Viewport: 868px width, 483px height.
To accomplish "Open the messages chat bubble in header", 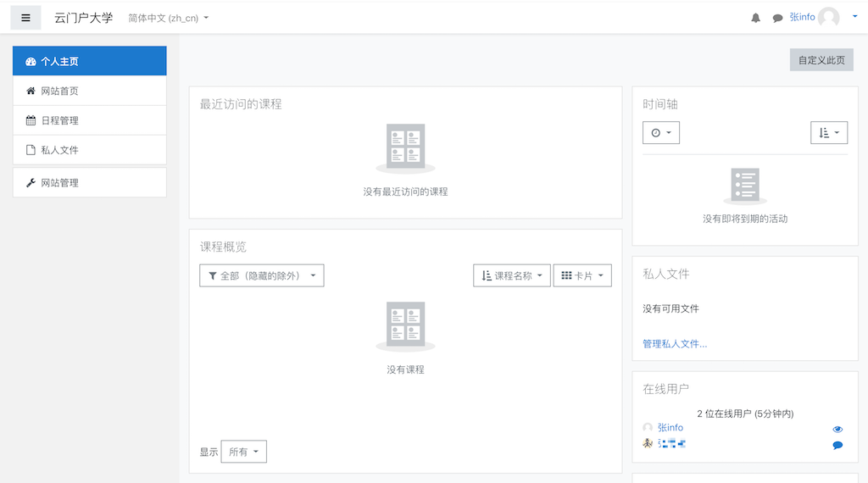I will [x=777, y=18].
